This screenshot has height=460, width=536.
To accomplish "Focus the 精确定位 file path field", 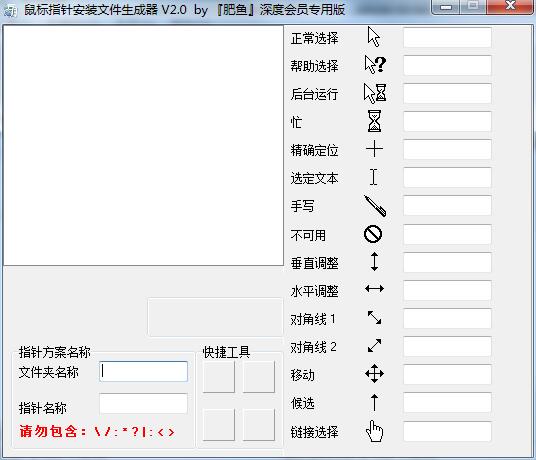I will point(447,149).
